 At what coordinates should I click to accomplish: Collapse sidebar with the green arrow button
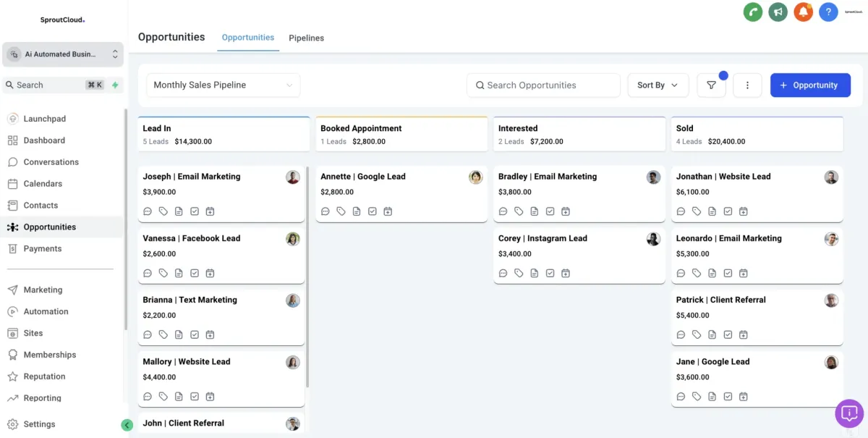(x=127, y=425)
